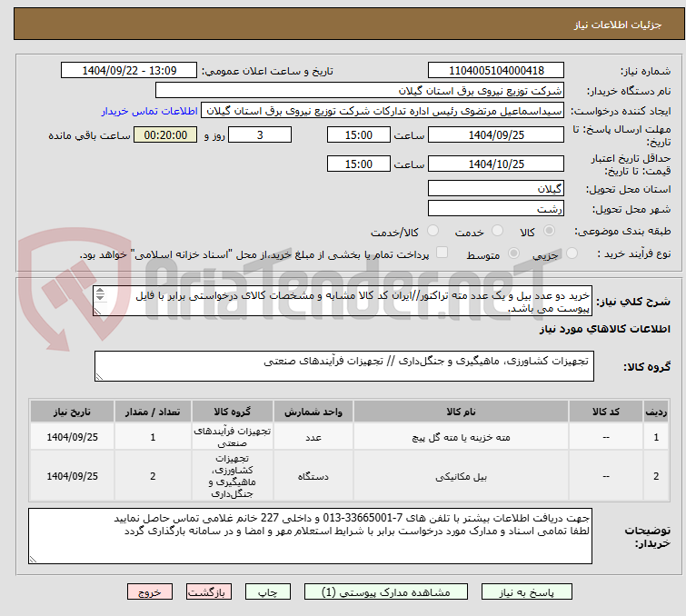
Task: Click item name بیل مکانیکی
Action: (461, 476)
